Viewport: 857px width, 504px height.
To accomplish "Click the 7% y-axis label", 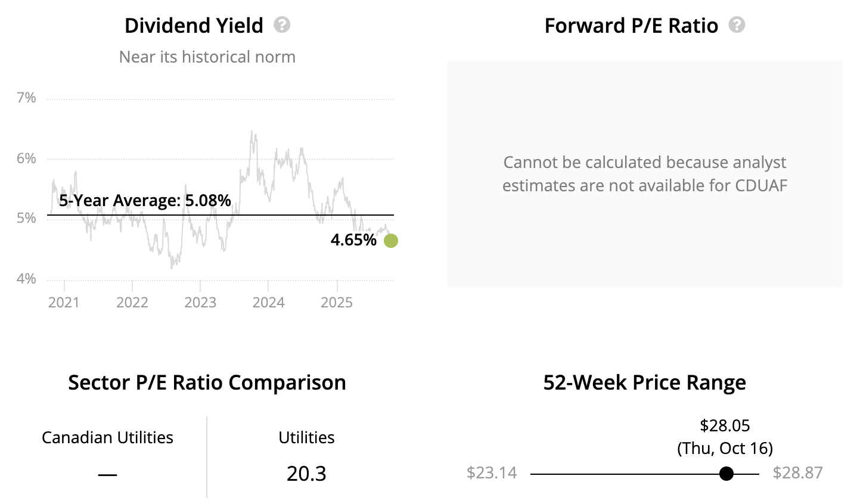I will 26,98.
